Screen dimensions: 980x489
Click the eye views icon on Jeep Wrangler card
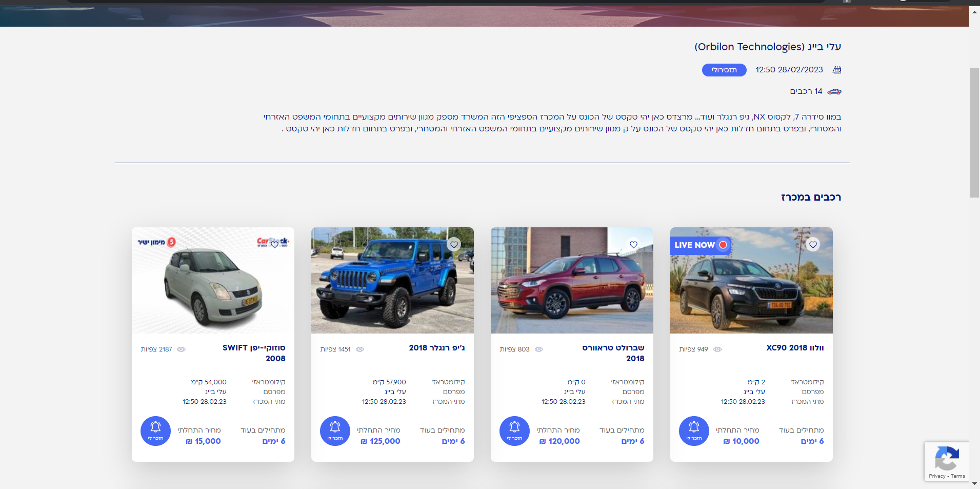360,349
